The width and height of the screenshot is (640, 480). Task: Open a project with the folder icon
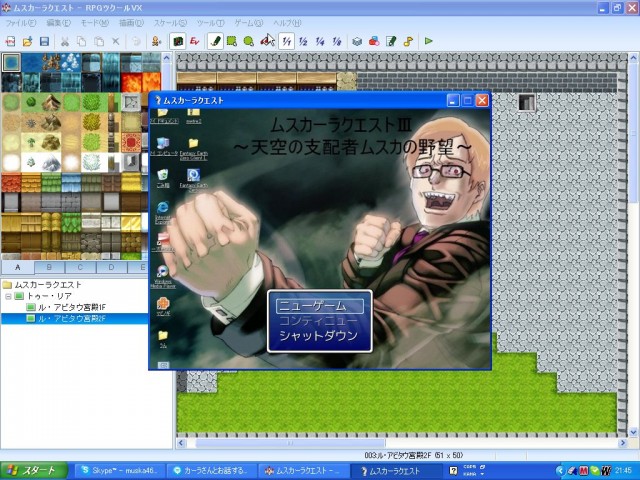pos(27,41)
